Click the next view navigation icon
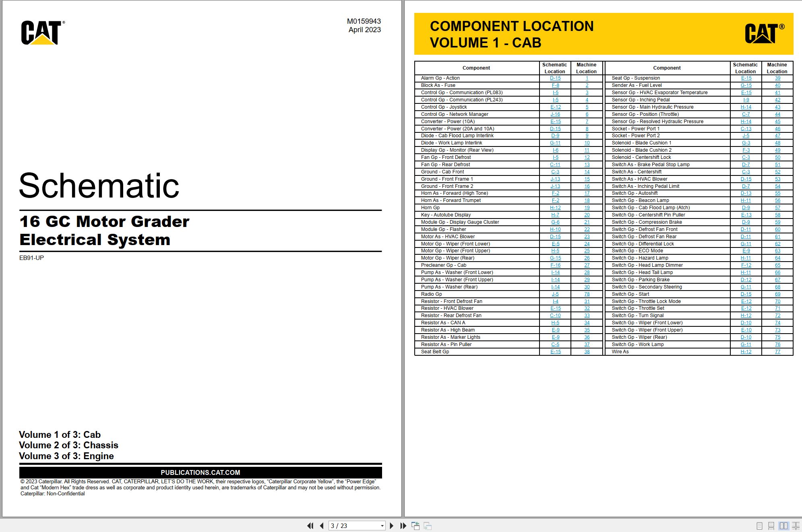This screenshot has height=532, width=802. [x=428, y=526]
